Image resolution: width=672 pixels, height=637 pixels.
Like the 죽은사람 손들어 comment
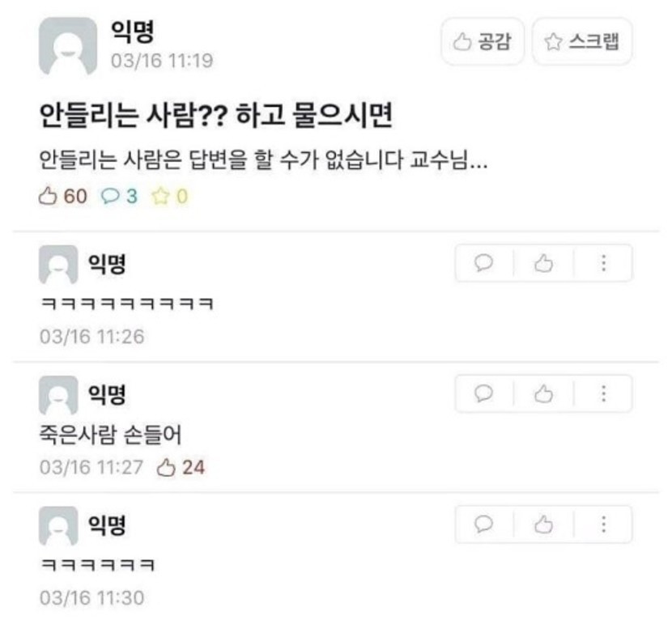click(x=543, y=393)
